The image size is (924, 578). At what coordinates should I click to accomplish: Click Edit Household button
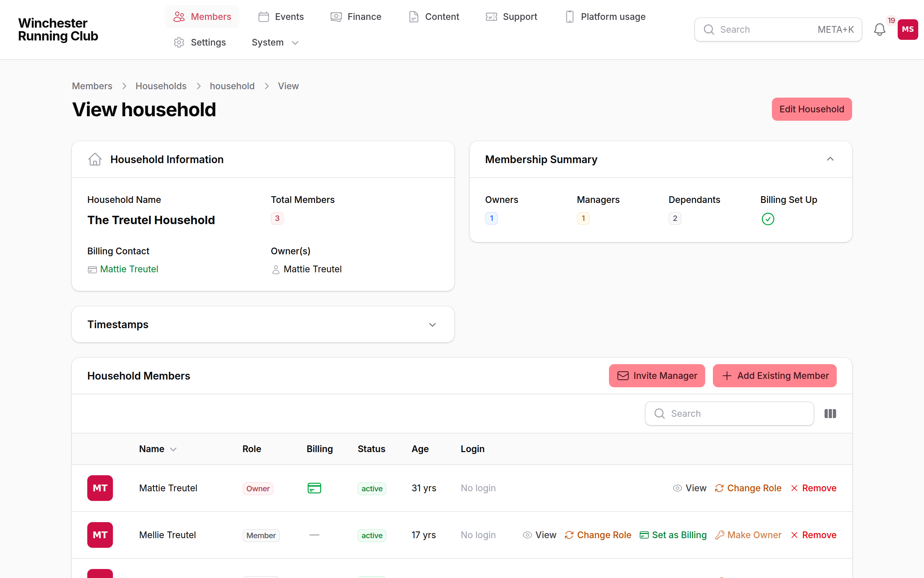tap(812, 109)
